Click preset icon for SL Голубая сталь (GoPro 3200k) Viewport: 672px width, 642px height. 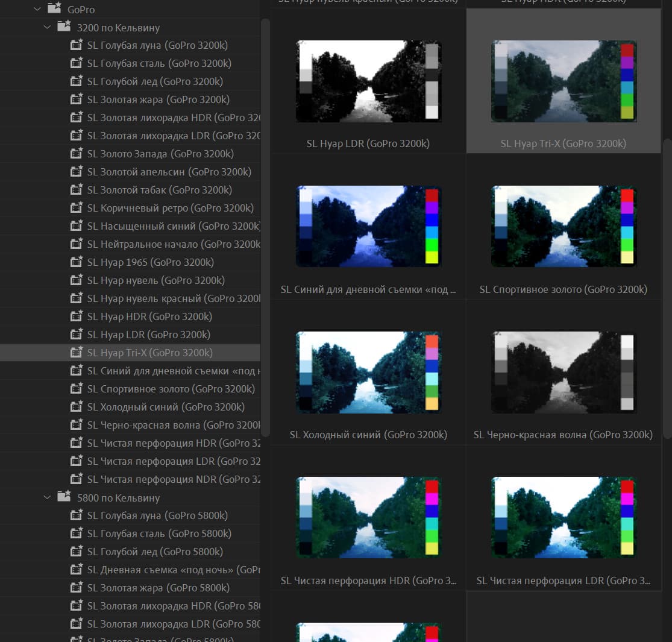[77, 63]
